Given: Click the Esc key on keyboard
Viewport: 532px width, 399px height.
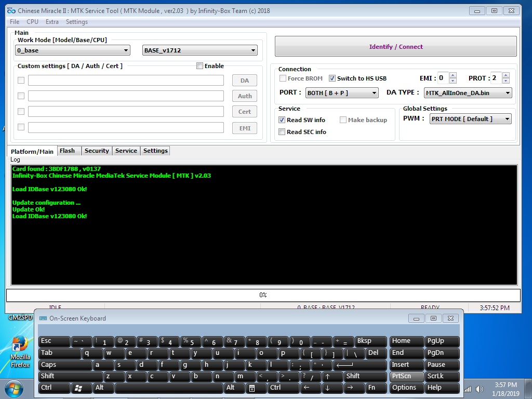Looking at the screenshot, I should (54, 341).
